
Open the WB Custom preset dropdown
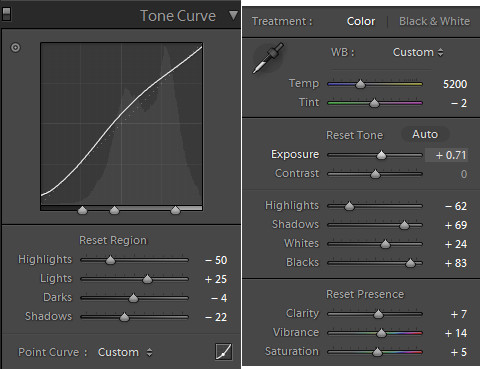click(x=418, y=52)
